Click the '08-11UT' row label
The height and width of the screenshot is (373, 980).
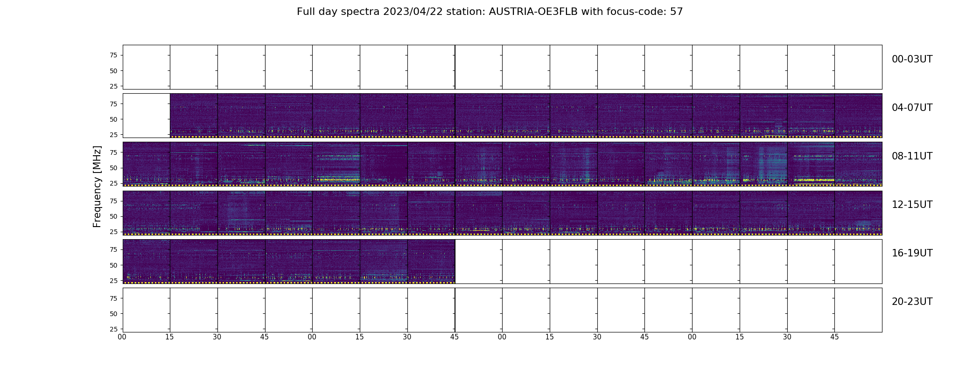(912, 156)
